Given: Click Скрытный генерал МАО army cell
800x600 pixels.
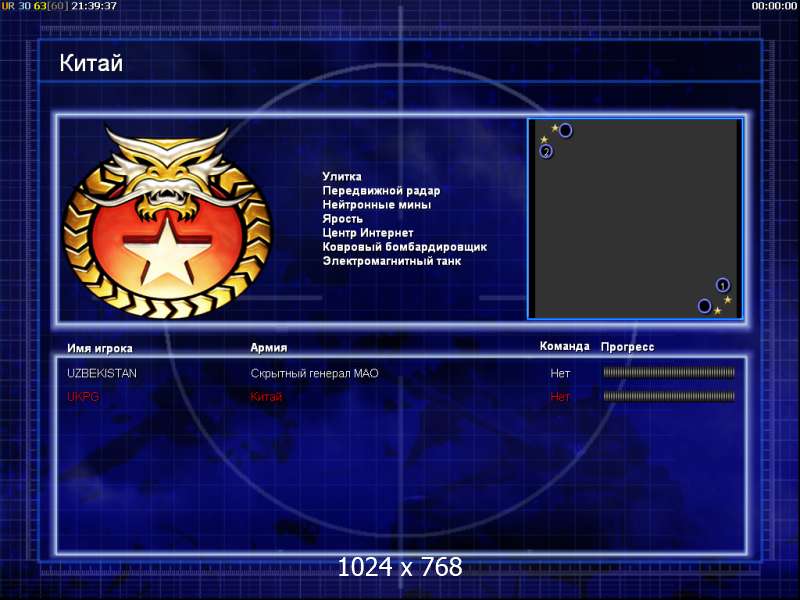Looking at the screenshot, I should pos(314,373).
